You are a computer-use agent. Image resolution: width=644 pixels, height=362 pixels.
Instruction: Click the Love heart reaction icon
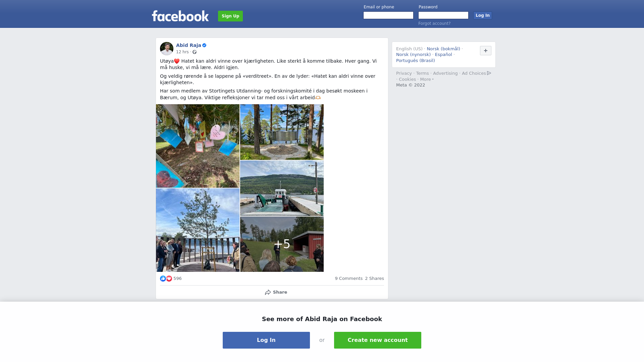tap(169, 279)
